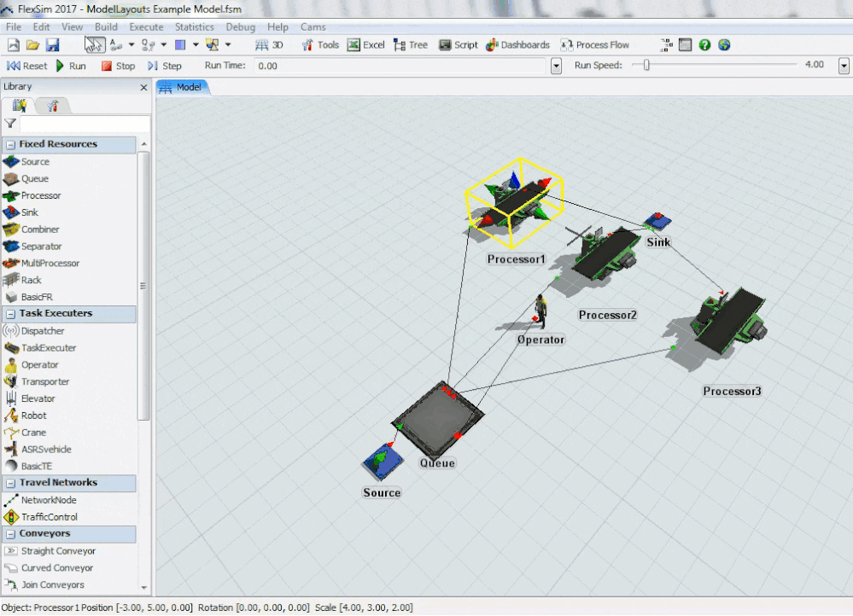Open a model file with the folder icon
The height and width of the screenshot is (616, 853).
[x=32, y=45]
